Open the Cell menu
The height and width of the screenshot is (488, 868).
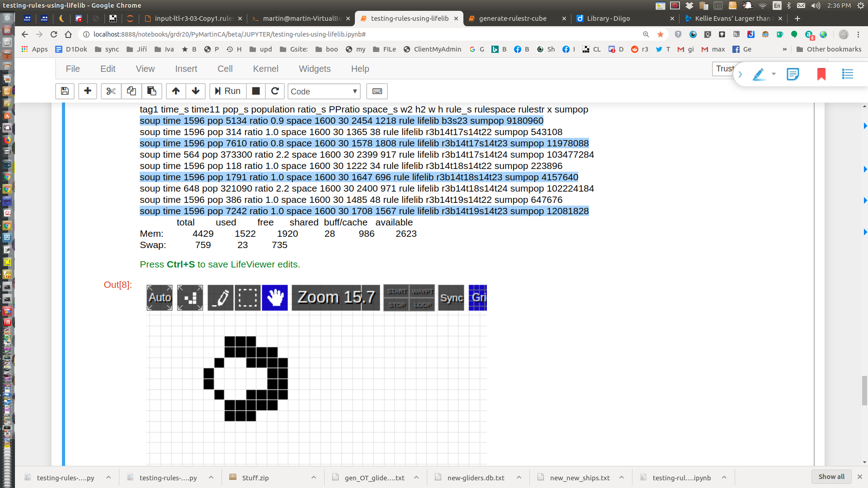tap(225, 69)
